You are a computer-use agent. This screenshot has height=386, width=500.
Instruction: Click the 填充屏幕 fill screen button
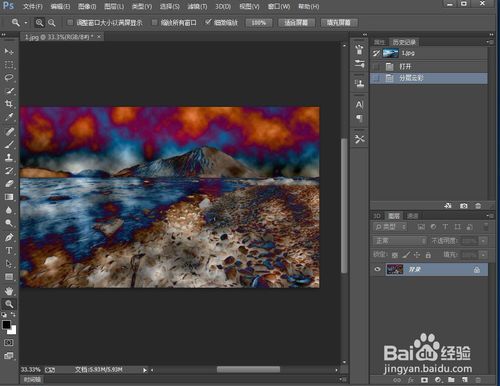pos(338,23)
